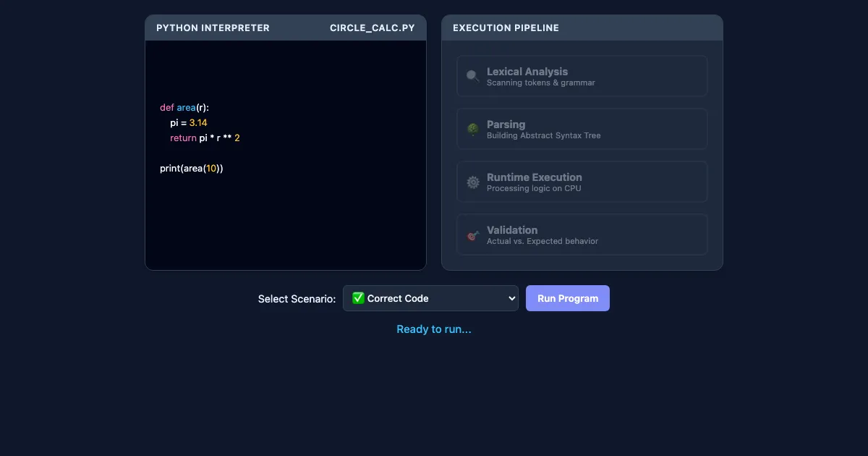
Task: Click the 'print(area(10))' code line
Action: coord(192,168)
